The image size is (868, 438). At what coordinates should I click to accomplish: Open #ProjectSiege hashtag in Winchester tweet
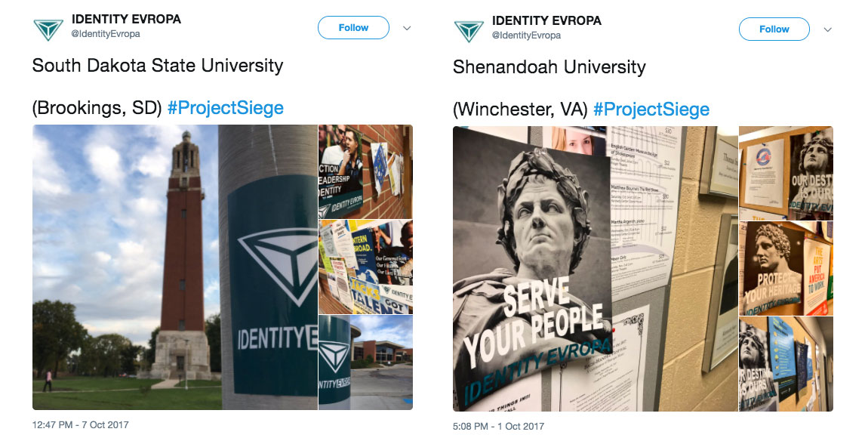coord(651,109)
